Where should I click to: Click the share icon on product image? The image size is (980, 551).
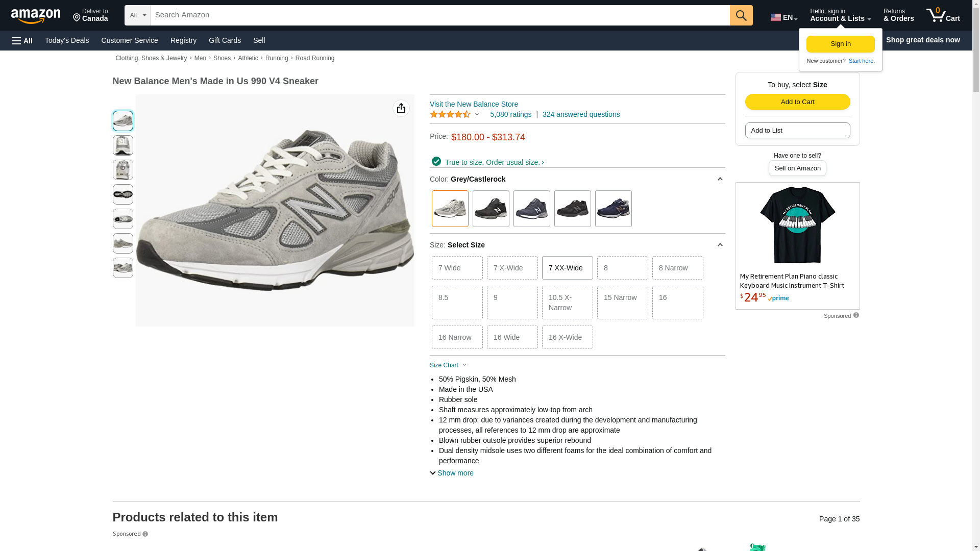coord(401,108)
